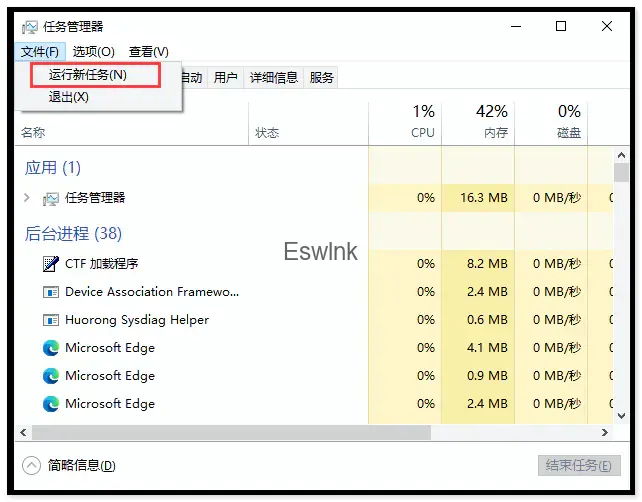Screen dimensions: 642x502
Task: Collapse to 简略信息 view with the arrow
Action: point(31,465)
